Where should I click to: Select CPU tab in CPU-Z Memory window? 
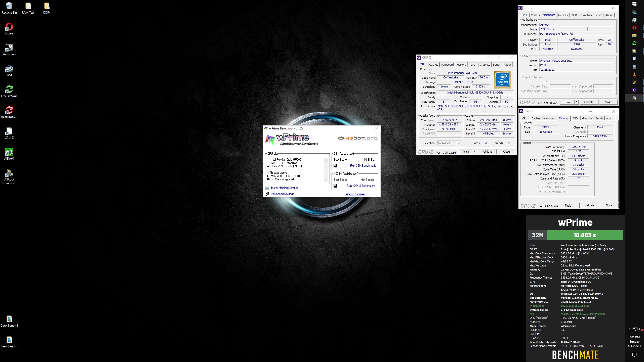pos(525,118)
